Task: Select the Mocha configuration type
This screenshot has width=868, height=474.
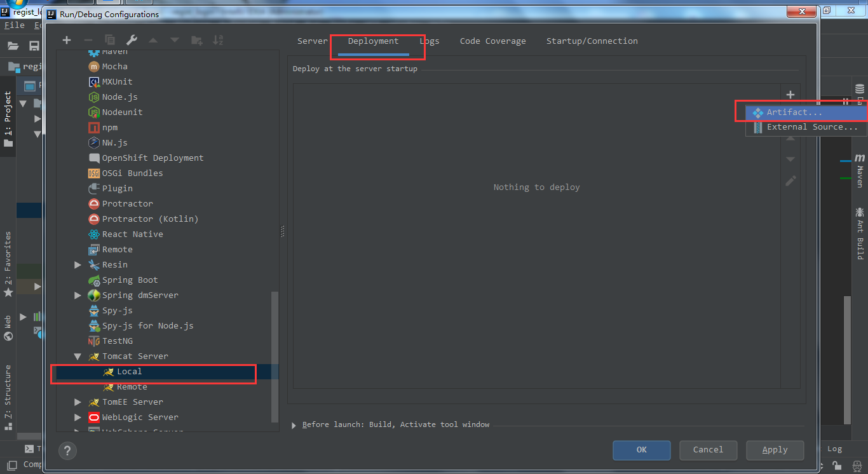Action: tap(114, 66)
